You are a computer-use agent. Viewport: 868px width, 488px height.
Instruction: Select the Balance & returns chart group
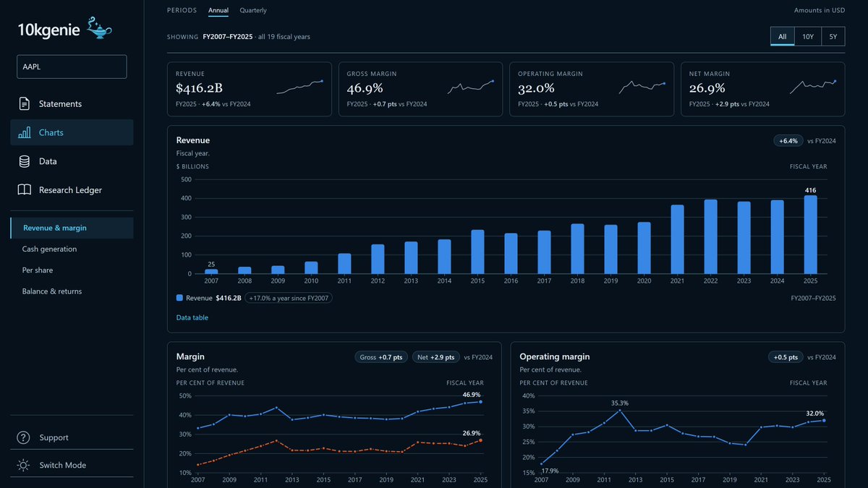72,291
